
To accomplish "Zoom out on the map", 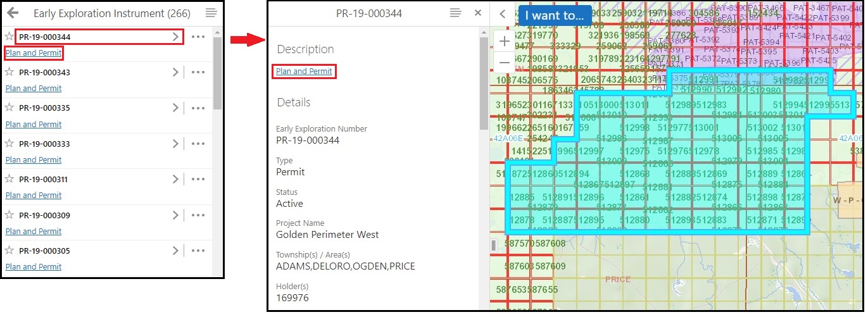I will [x=505, y=63].
